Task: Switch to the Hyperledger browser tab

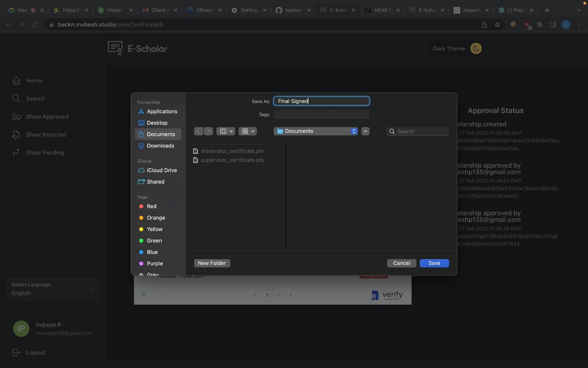Action: pos(472,10)
